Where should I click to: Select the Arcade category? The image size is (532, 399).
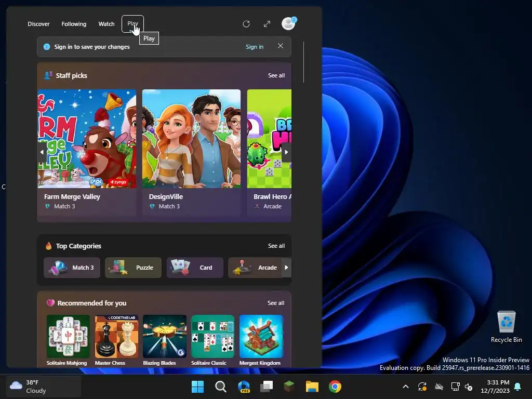255,268
